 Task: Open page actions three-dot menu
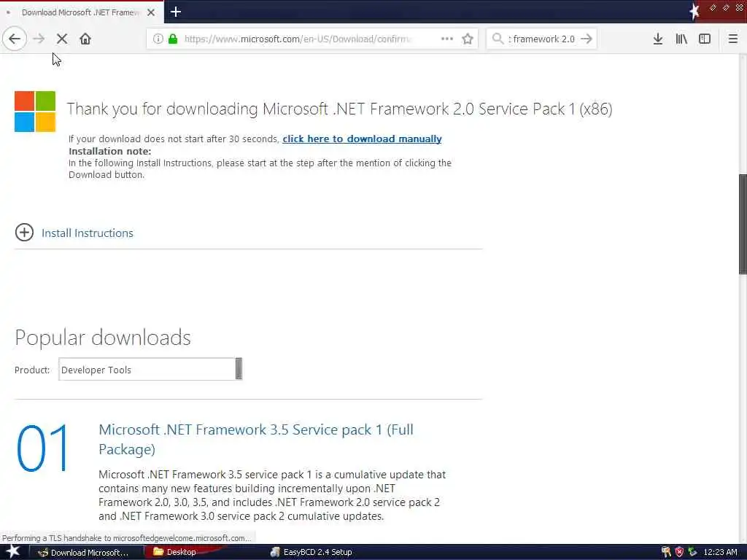pyautogui.click(x=447, y=39)
